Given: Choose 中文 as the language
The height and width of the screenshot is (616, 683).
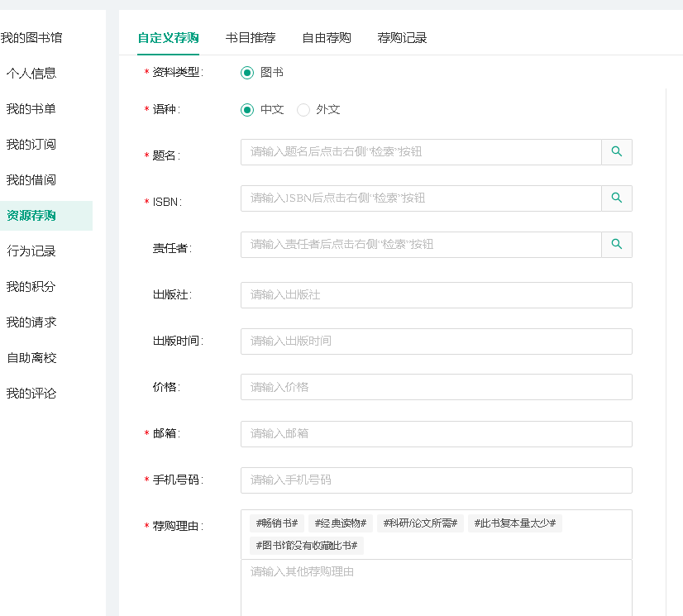Looking at the screenshot, I should click(x=247, y=110).
